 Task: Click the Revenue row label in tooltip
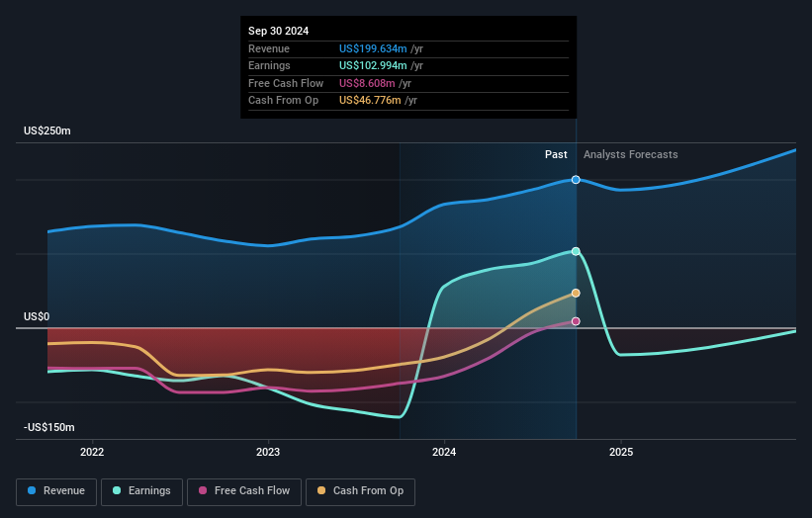269,48
